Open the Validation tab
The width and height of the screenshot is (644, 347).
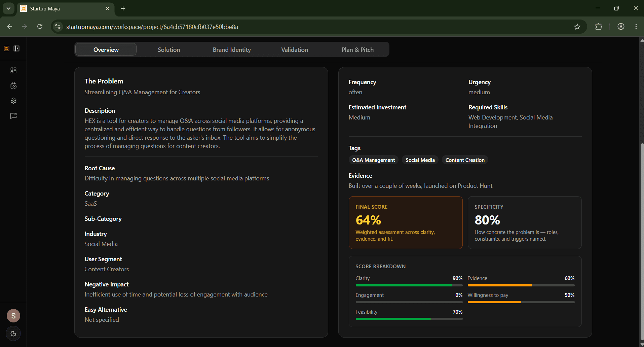[x=295, y=49]
